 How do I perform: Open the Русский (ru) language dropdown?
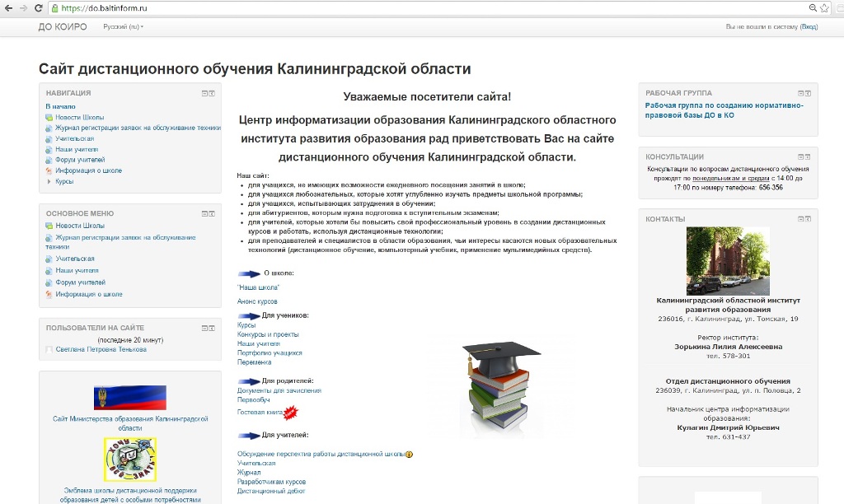pyautogui.click(x=123, y=27)
